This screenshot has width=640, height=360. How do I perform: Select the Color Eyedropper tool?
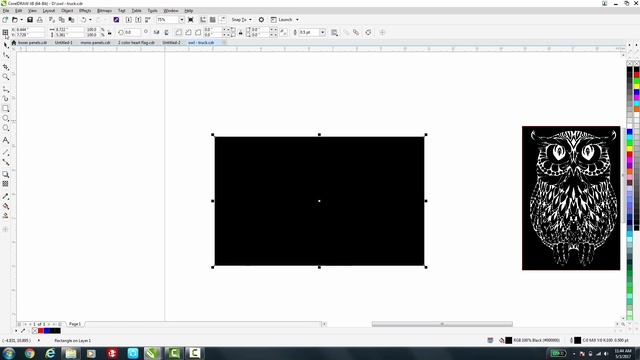[6, 196]
